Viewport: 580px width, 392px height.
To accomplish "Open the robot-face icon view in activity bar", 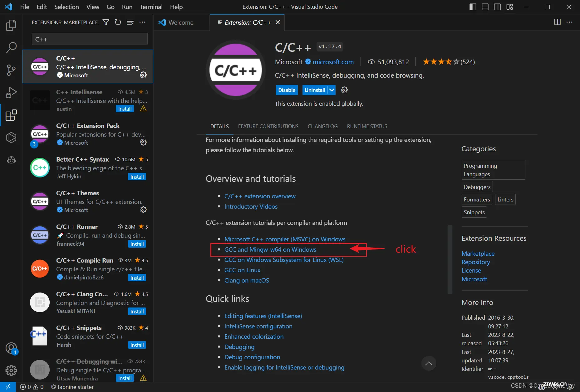I will [x=11, y=160].
